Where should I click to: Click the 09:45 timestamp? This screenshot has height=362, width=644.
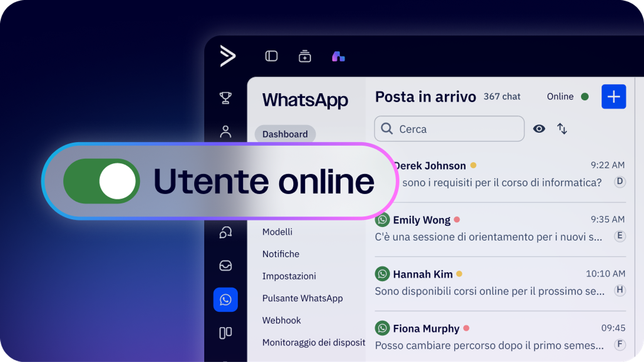pos(613,328)
